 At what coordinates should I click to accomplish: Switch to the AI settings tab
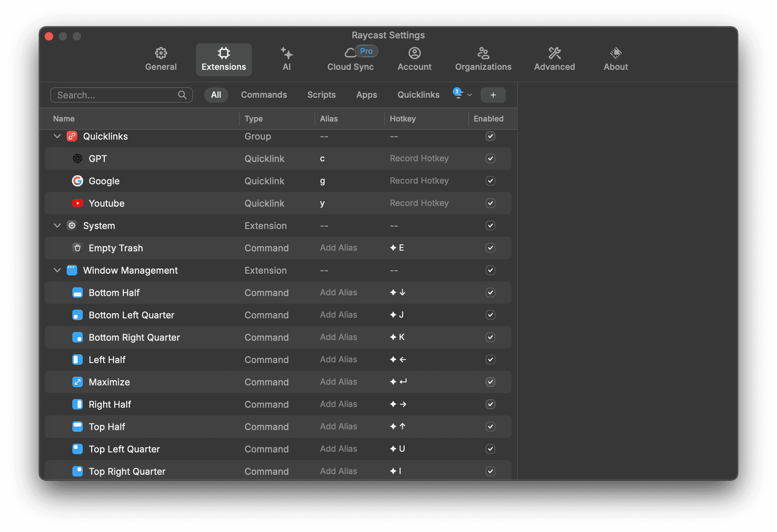click(286, 59)
